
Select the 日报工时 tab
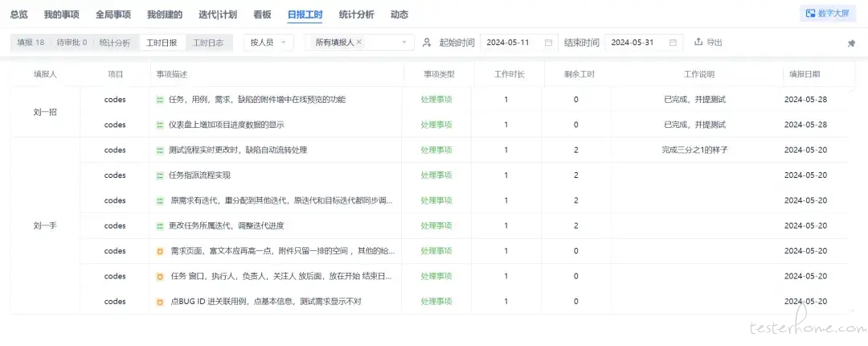(x=305, y=15)
